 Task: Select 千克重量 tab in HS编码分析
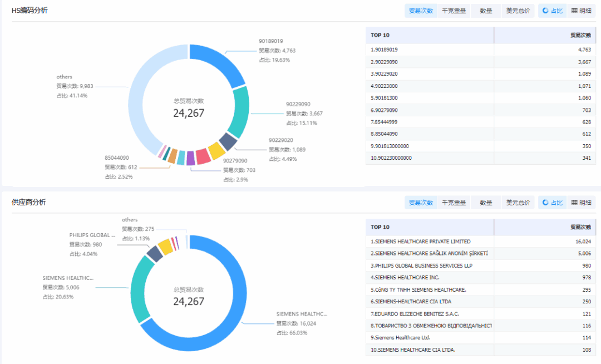(454, 11)
